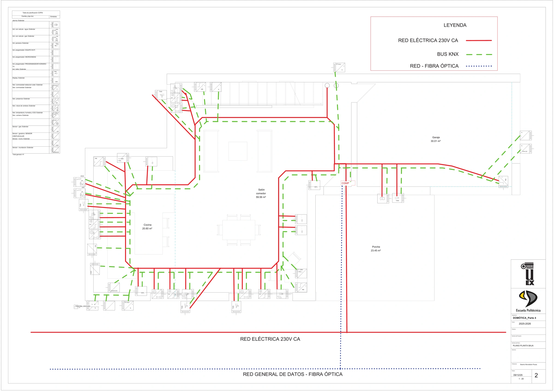
Task: Click the INUNDACION sensor symbol on the floor plan
Action: [x=114, y=287]
